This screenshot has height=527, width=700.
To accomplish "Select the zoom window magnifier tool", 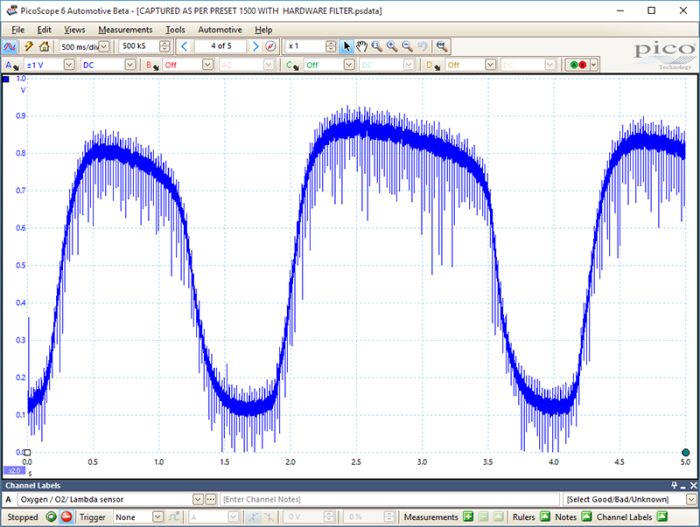I will (x=377, y=46).
